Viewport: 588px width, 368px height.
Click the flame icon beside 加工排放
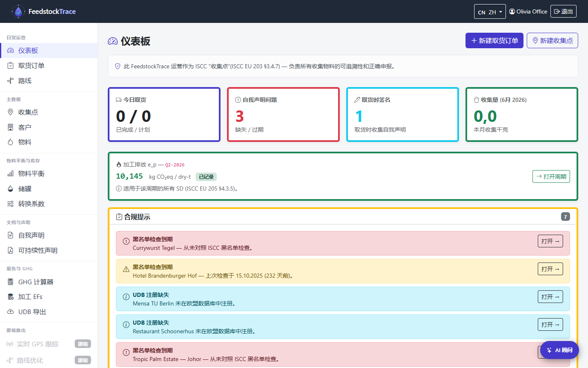[x=119, y=164]
